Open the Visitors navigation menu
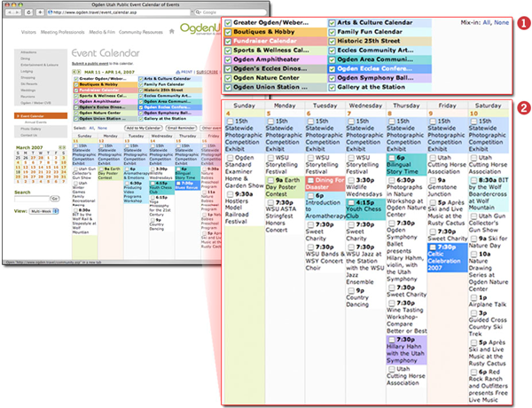 click(x=28, y=32)
